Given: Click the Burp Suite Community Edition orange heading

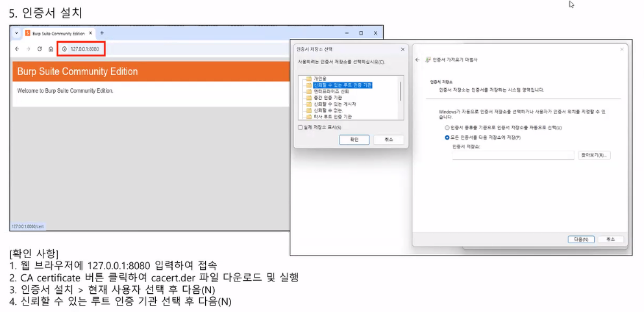Looking at the screenshot, I should coord(78,72).
